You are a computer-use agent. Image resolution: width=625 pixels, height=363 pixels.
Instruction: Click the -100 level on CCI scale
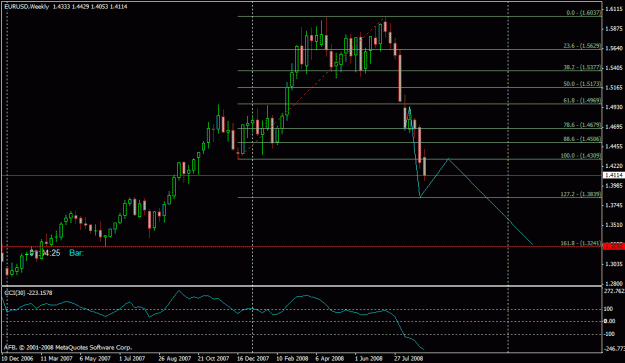pos(609,334)
